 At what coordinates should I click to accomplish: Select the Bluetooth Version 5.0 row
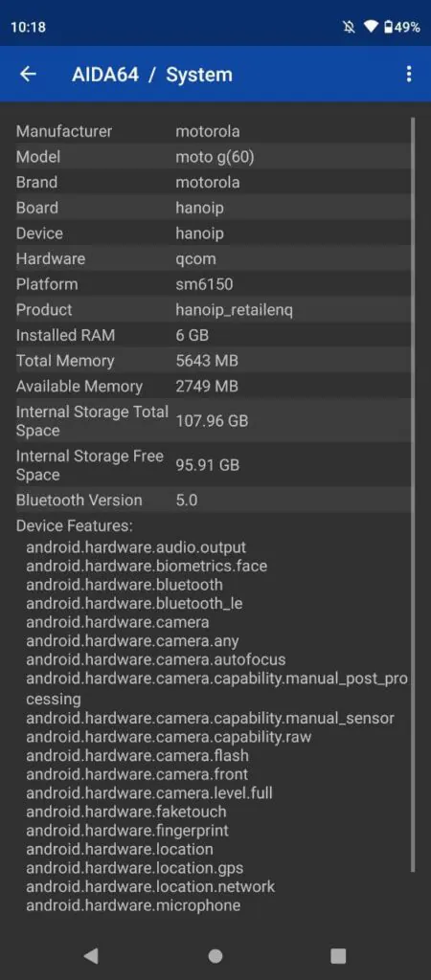point(213,500)
